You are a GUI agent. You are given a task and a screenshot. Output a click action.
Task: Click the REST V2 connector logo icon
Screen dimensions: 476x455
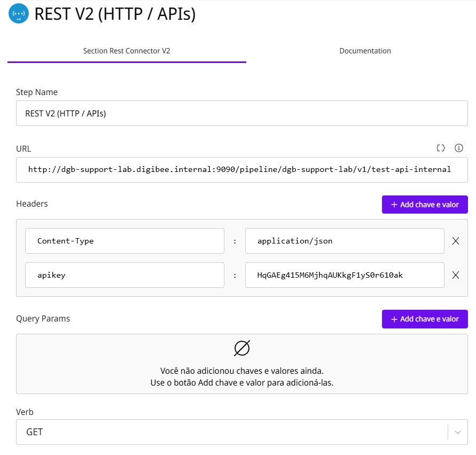point(19,14)
